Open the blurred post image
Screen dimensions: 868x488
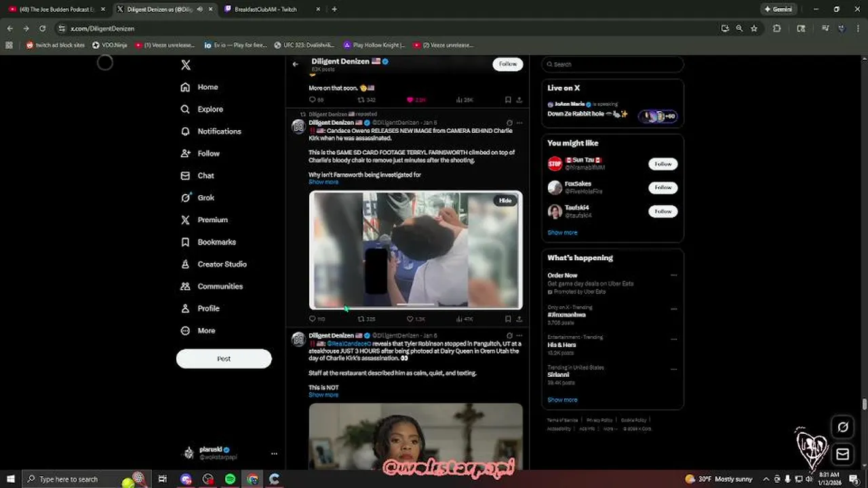416,250
